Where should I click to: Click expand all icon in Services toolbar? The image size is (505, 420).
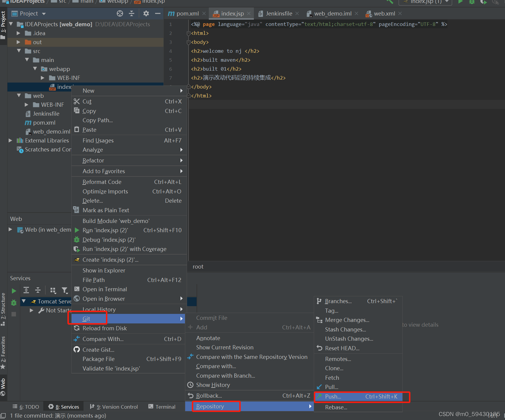(26, 290)
